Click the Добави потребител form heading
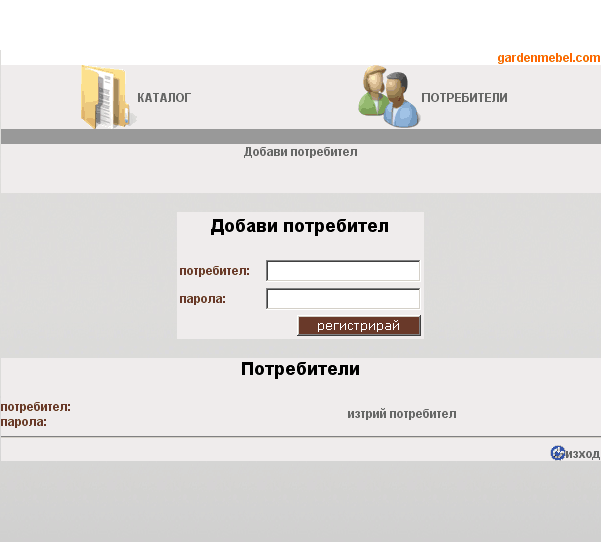Viewport: 601px width, 542px height. pyautogui.click(x=300, y=226)
